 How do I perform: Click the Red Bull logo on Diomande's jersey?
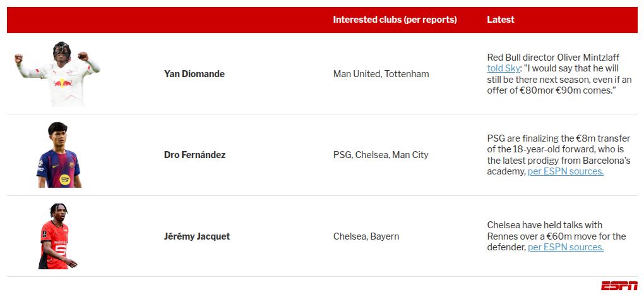[63, 83]
